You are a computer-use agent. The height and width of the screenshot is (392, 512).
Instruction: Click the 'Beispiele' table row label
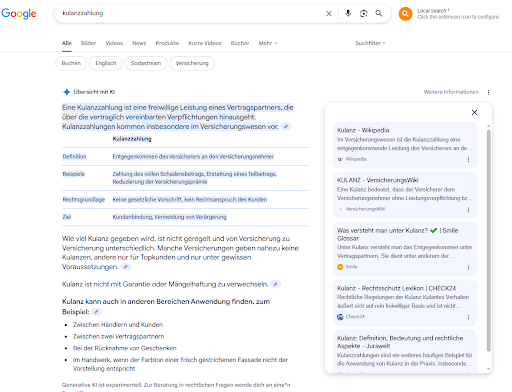pyautogui.click(x=74, y=174)
